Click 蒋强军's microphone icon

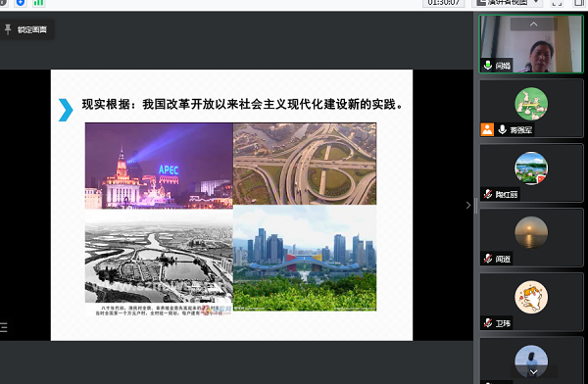pyautogui.click(x=502, y=129)
